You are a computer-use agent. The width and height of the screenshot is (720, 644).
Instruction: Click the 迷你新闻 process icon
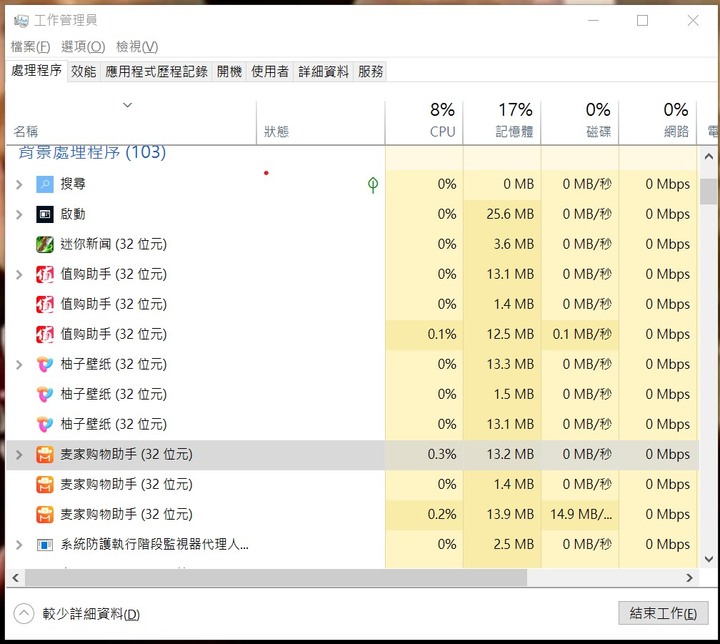click(x=45, y=244)
